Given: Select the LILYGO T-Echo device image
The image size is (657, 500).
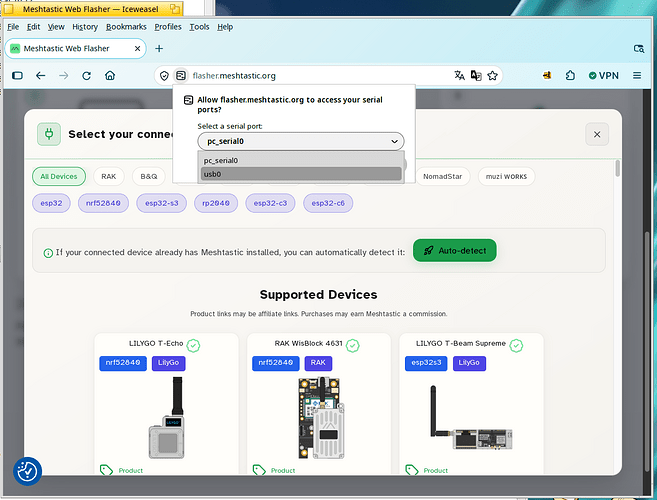Looking at the screenshot, I should (167, 417).
